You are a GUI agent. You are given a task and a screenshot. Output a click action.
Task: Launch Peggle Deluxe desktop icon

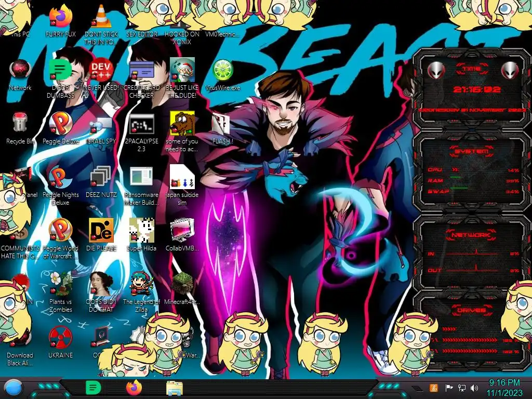click(61, 124)
